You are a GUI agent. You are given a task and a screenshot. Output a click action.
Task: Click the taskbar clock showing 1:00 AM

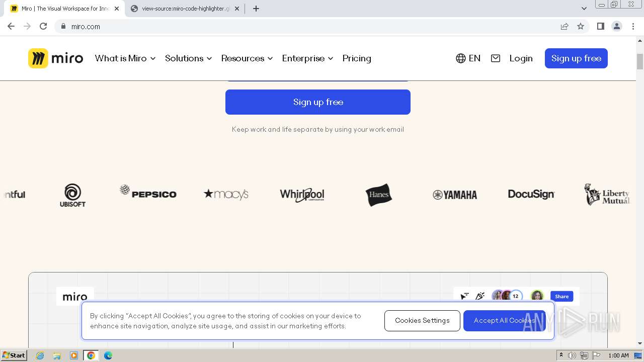[618, 355]
